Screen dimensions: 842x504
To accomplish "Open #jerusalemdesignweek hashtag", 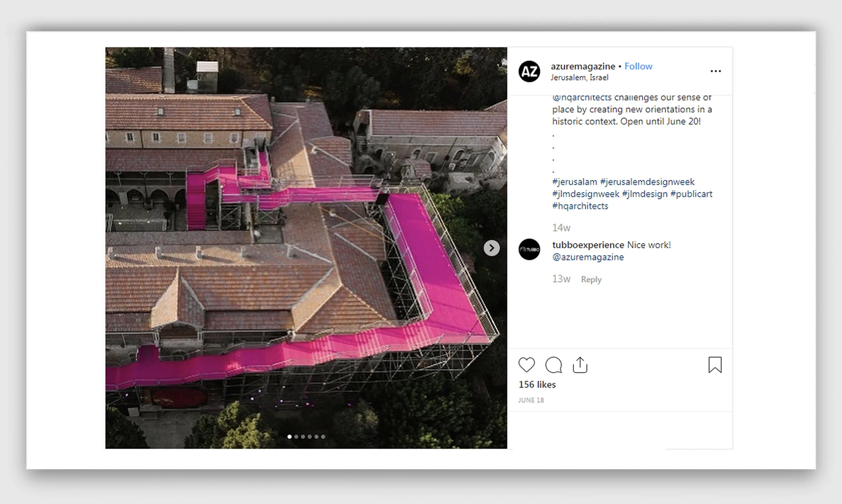I will click(x=647, y=182).
